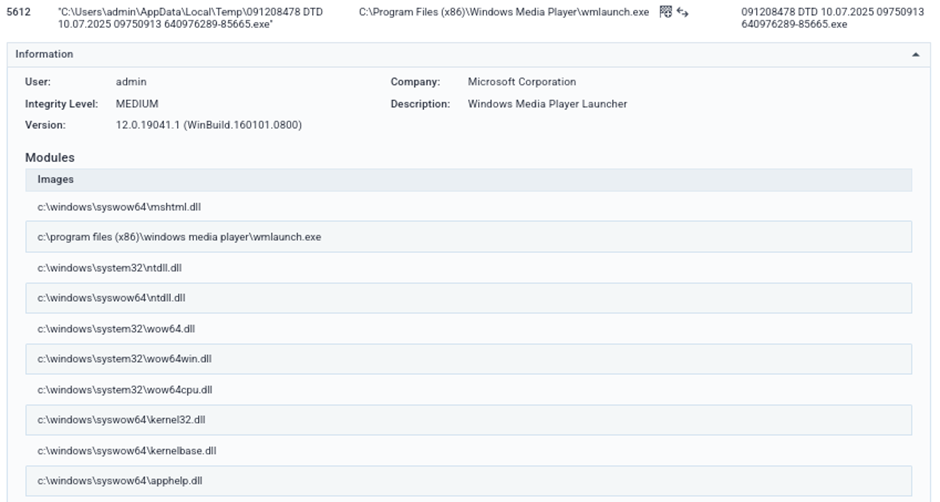Image resolution: width=940 pixels, height=502 pixels.
Task: Click the Microsoft Corporation company value
Action: coord(521,82)
